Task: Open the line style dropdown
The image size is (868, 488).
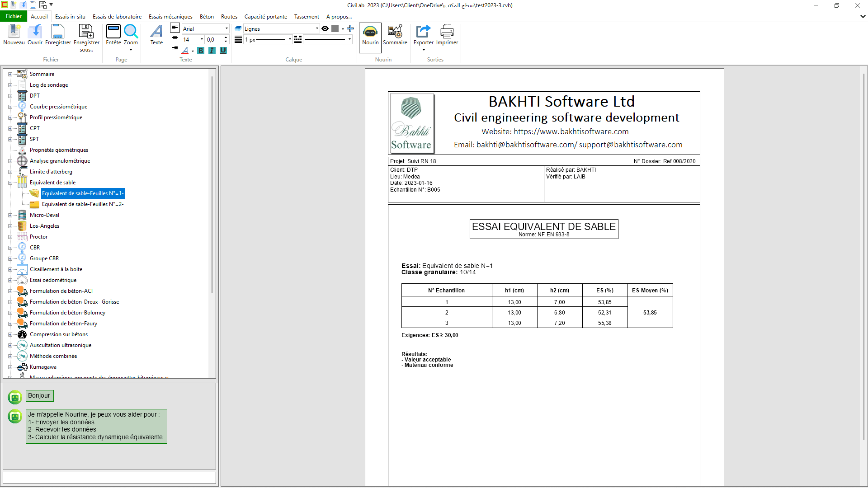Action: click(x=349, y=39)
